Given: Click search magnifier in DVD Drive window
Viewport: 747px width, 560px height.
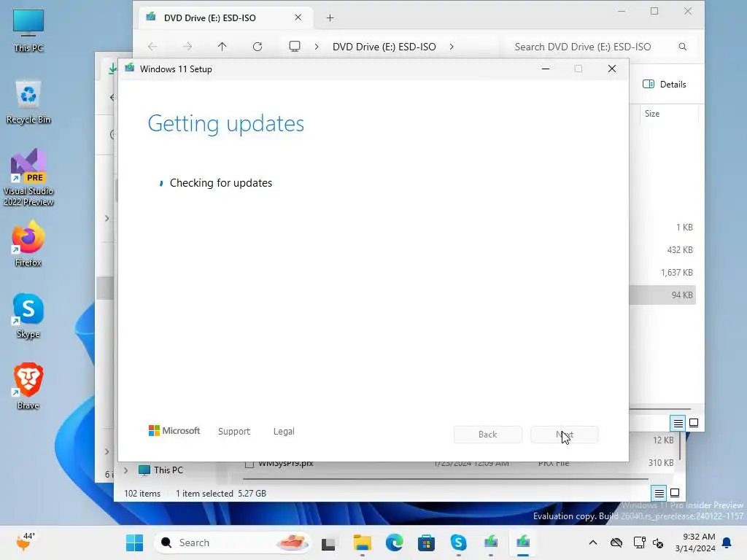Looking at the screenshot, I should pos(683,47).
